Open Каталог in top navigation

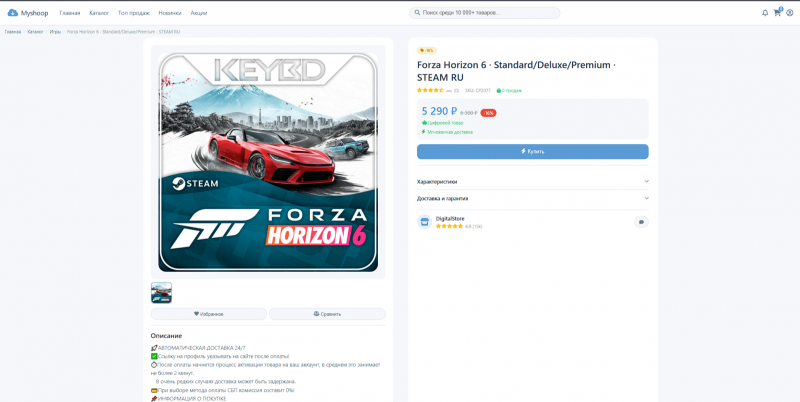point(99,13)
